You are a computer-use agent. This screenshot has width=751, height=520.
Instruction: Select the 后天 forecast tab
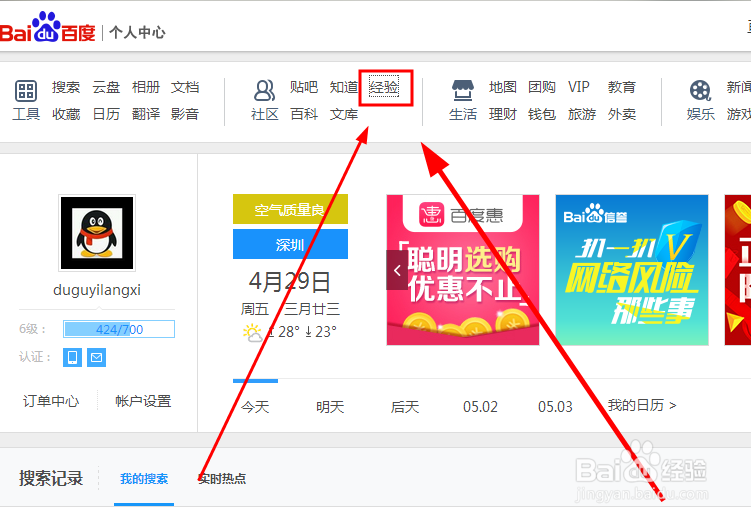click(405, 407)
